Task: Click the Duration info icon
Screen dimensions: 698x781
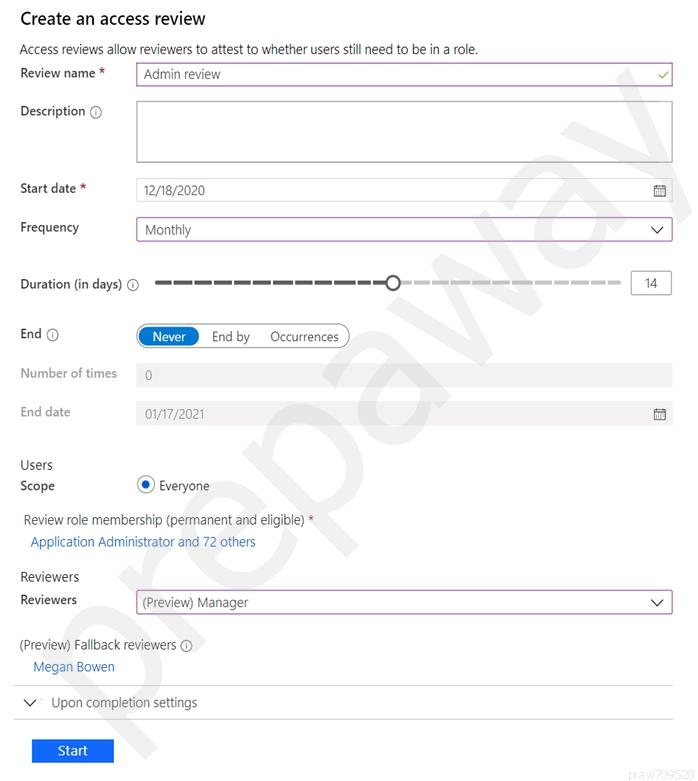Action: [x=133, y=285]
